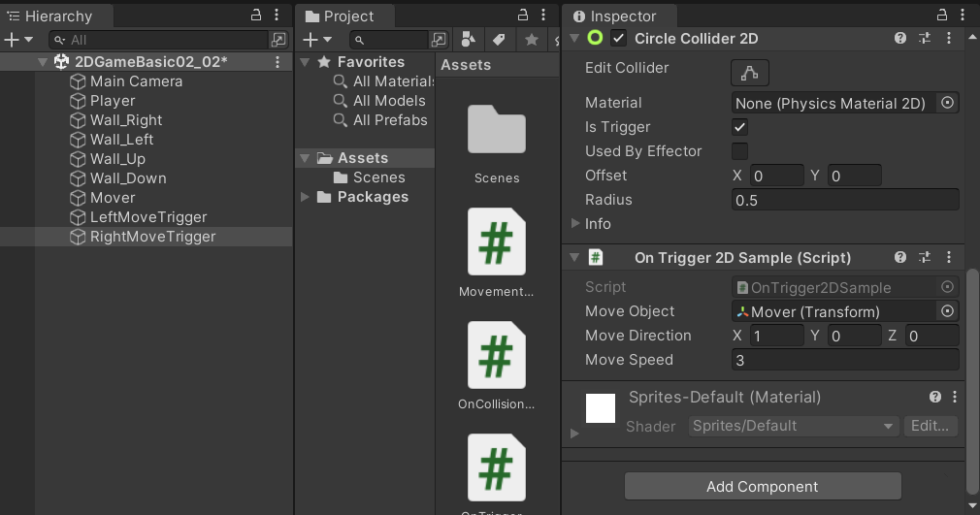Collapse the Assets folder tree
Image resolution: width=980 pixels, height=515 pixels.
305,158
